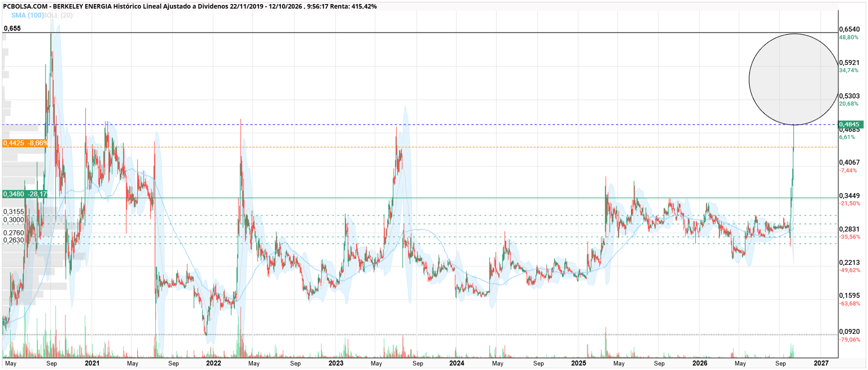The height and width of the screenshot is (370, 868).
Task: Click the BOLL (20) indicator label
Action: pos(58,15)
